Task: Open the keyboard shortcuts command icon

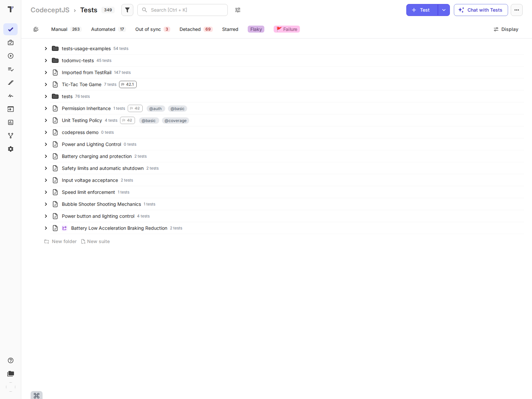Action: pyautogui.click(x=37, y=395)
